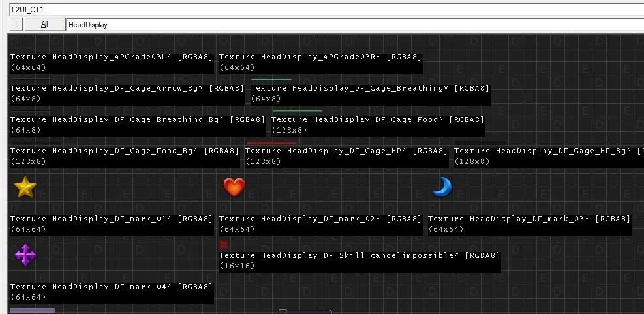Select label HeadDisplay_DF_Gage_Food_Bg*
The image size is (644, 314).
pyautogui.click(x=125, y=151)
